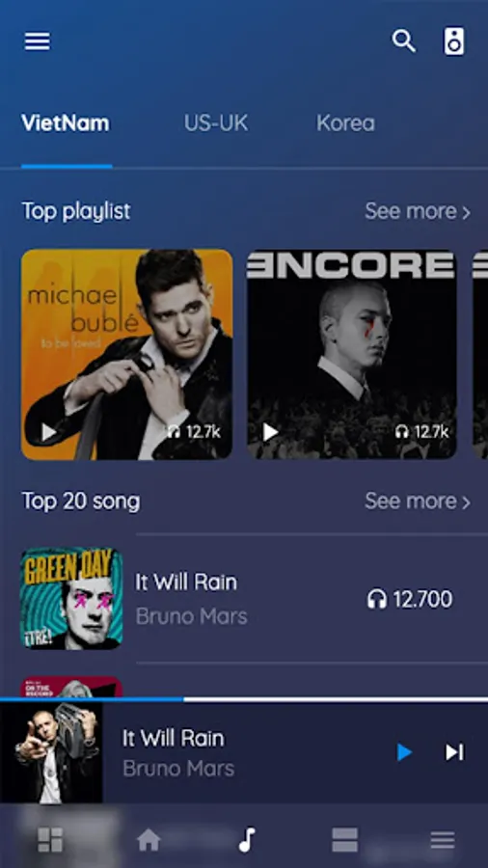488x868 pixels.
Task: Tap the speaker icon in header
Action: coord(454,41)
